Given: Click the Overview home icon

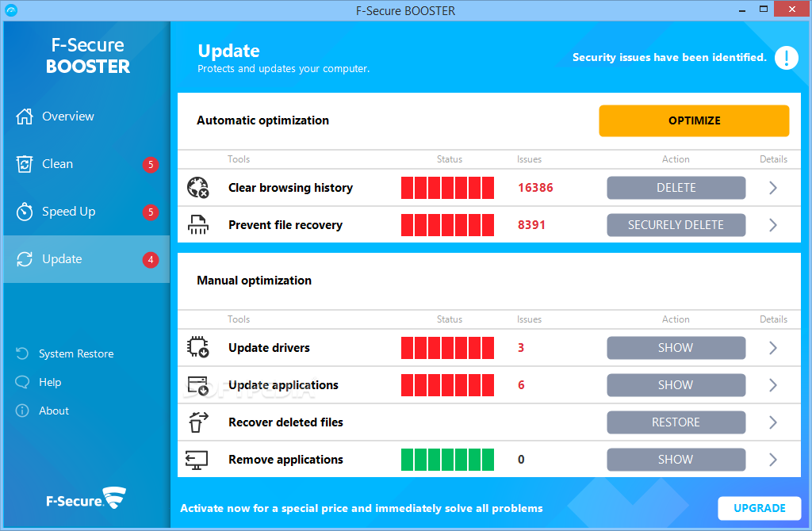Looking at the screenshot, I should tap(25, 117).
